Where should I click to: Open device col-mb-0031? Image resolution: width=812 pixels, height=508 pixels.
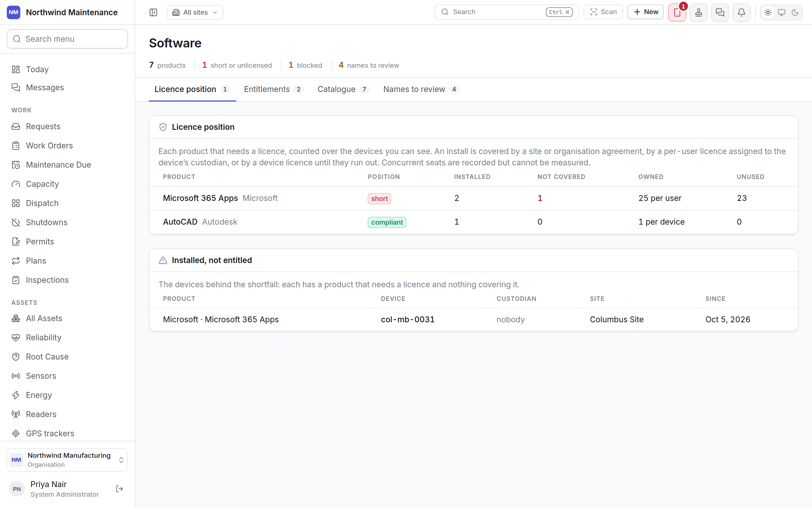pyautogui.click(x=408, y=319)
